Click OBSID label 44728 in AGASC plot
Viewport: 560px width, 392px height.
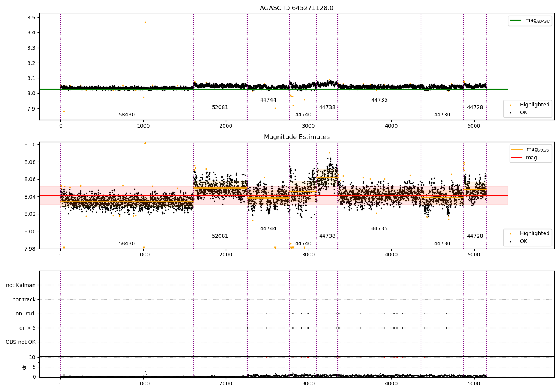(x=475, y=107)
